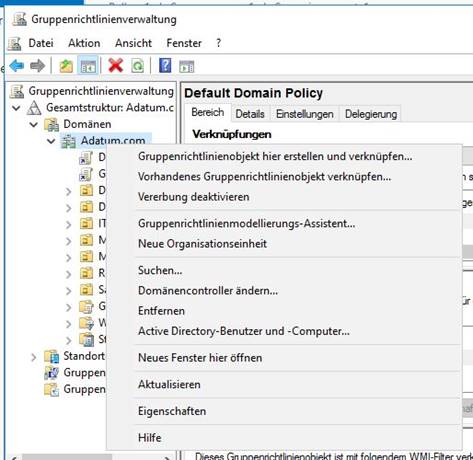Click the blue Back arrow toolbar icon
Image resolution: width=473 pixels, height=460 pixels.
click(x=17, y=66)
